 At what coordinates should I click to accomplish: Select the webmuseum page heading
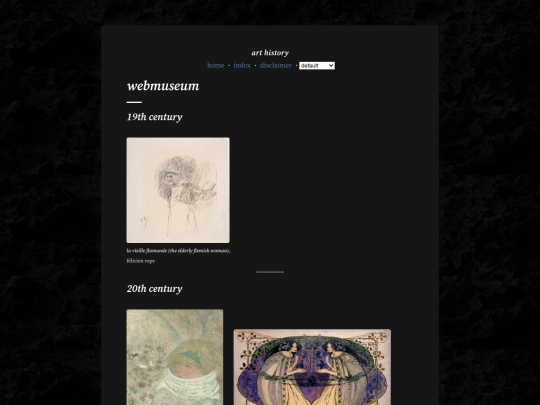[x=163, y=86]
